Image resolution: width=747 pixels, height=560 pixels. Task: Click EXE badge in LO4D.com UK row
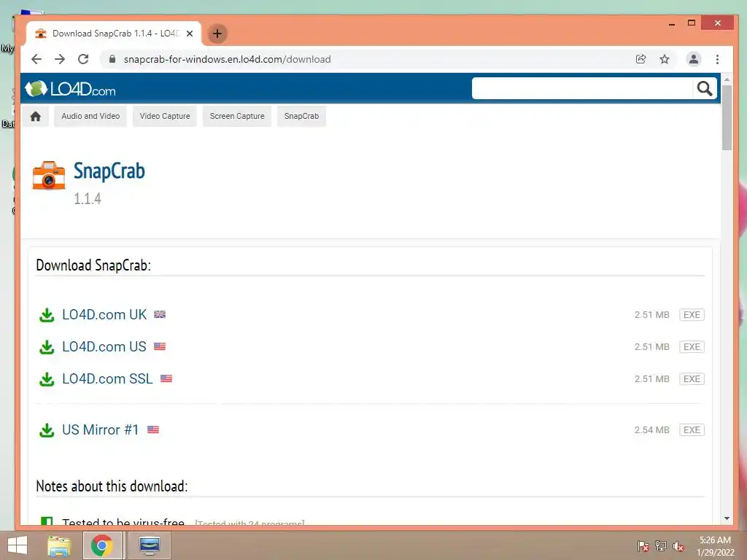tap(692, 315)
